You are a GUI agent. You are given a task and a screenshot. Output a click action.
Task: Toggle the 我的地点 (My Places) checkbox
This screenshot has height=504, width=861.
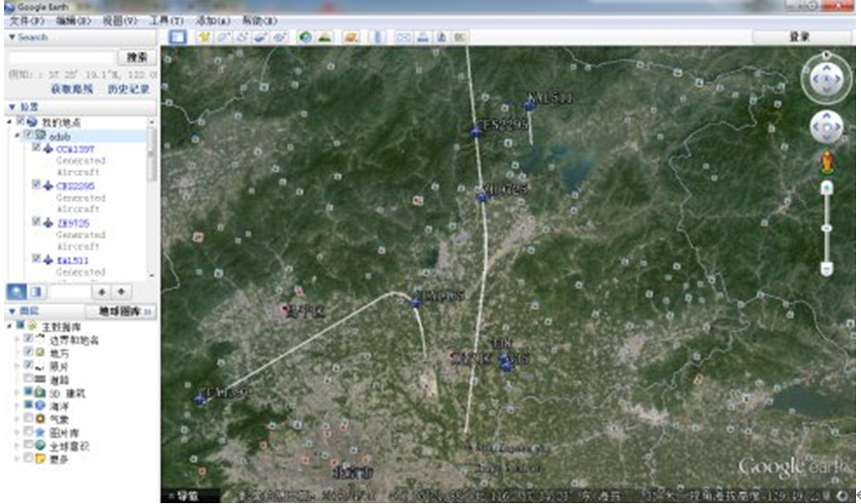coord(21,121)
